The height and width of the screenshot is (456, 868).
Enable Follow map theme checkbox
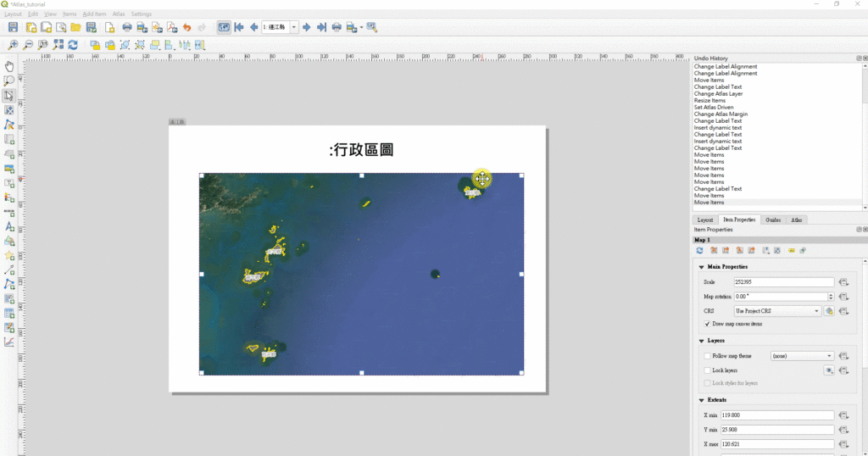(x=707, y=356)
